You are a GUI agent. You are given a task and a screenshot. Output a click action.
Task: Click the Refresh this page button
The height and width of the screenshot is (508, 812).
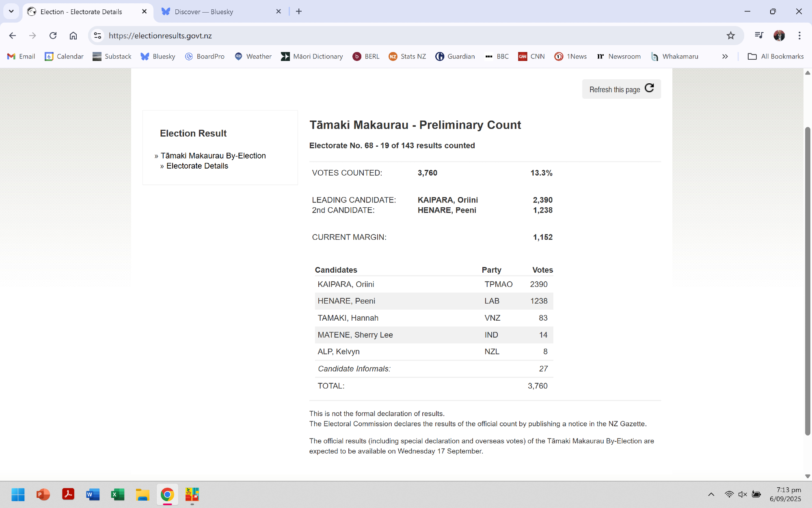point(621,89)
